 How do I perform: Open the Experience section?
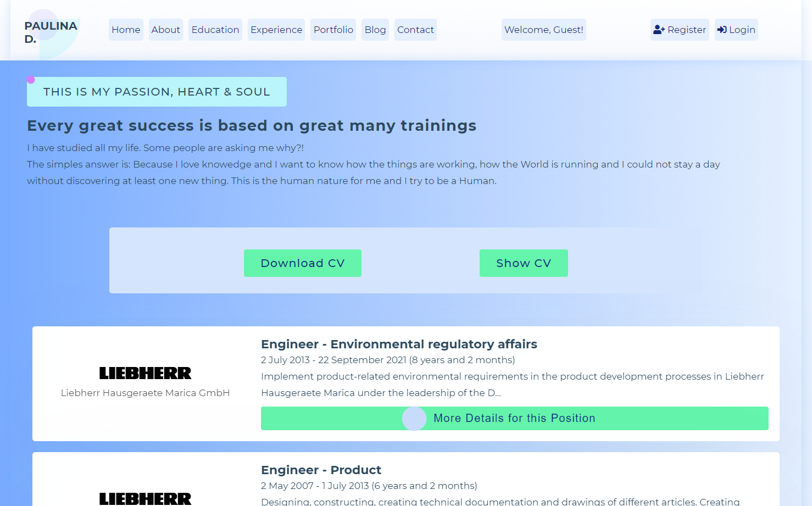276,30
